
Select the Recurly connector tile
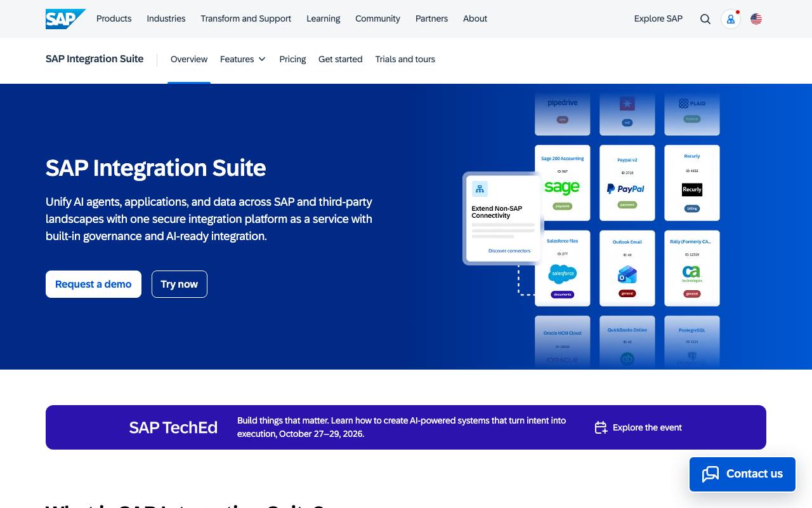point(692,183)
